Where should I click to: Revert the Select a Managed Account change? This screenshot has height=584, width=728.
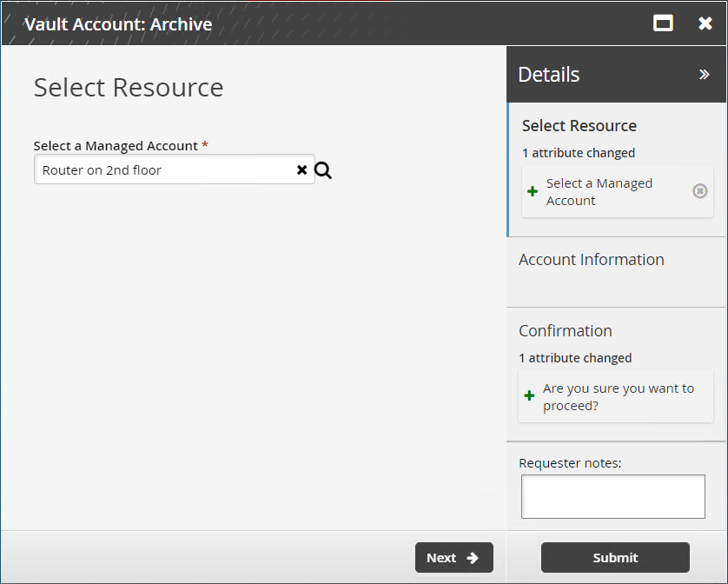tap(699, 191)
